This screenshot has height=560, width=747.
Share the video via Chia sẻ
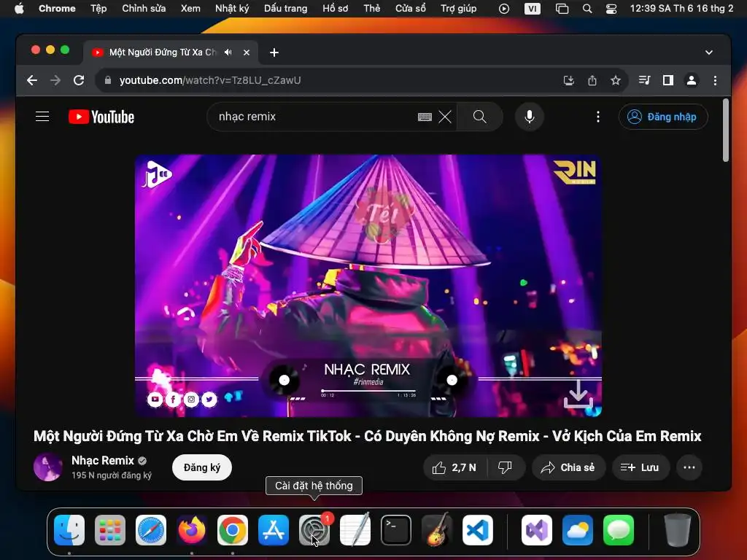click(568, 467)
